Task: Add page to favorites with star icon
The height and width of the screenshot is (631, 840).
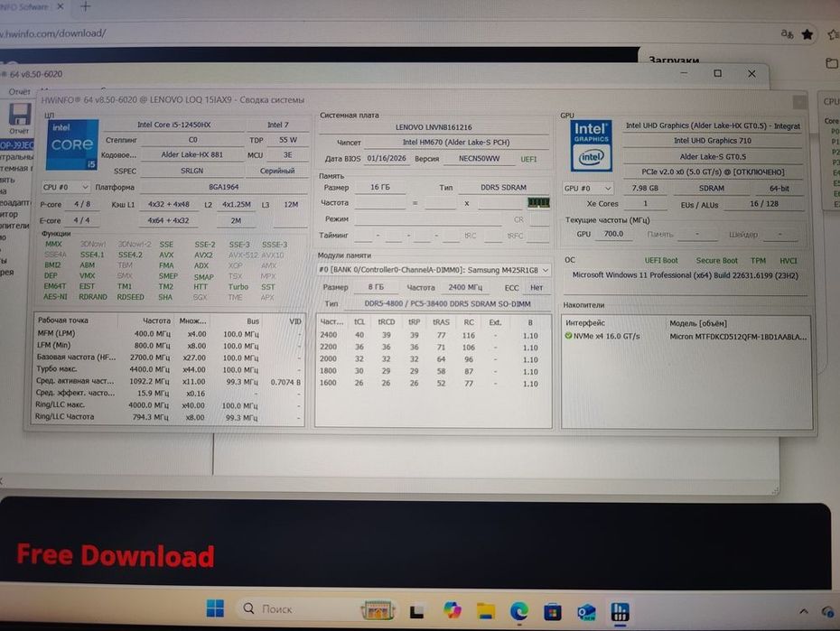Action: [807, 35]
